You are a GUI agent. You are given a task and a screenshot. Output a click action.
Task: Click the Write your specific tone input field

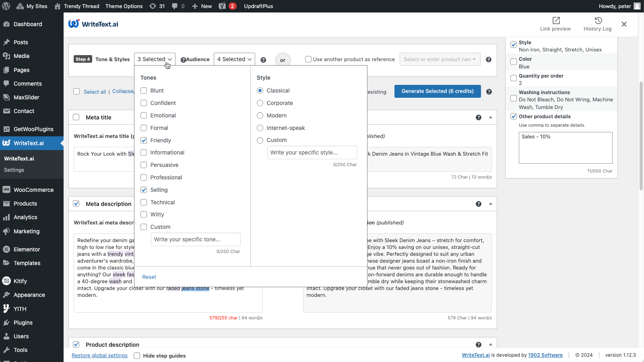click(x=196, y=239)
